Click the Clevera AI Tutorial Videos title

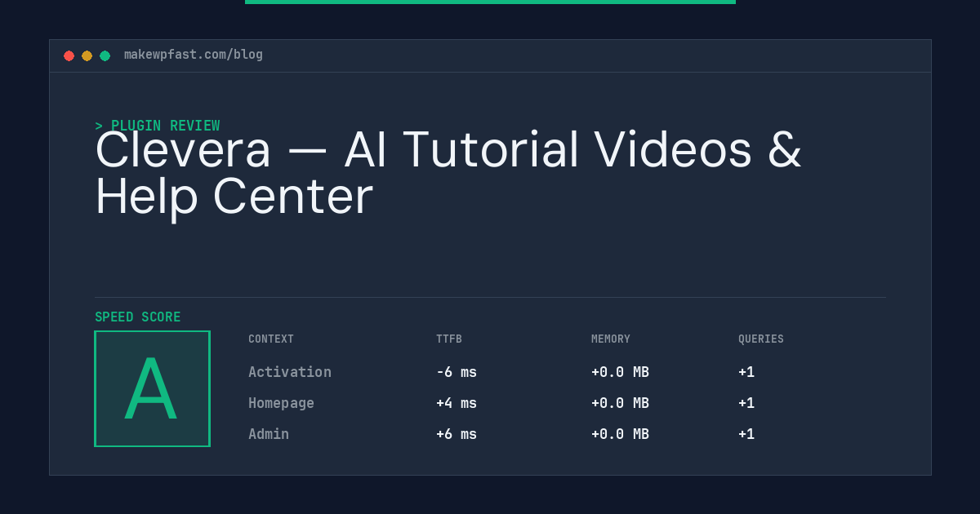[x=448, y=173]
